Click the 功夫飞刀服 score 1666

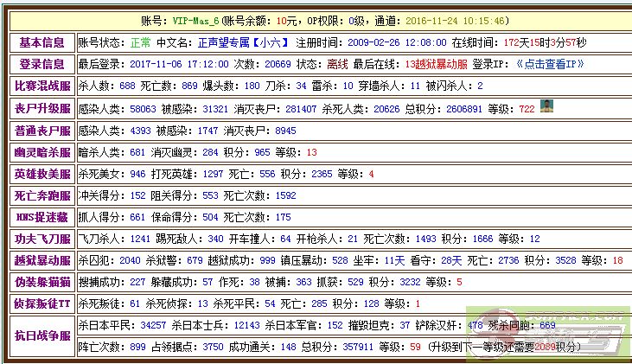coord(483,239)
